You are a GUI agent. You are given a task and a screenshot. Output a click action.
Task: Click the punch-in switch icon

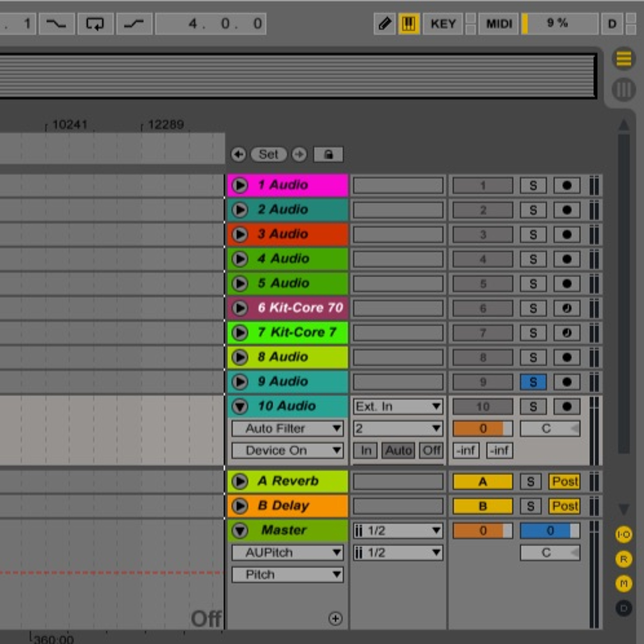click(57, 24)
